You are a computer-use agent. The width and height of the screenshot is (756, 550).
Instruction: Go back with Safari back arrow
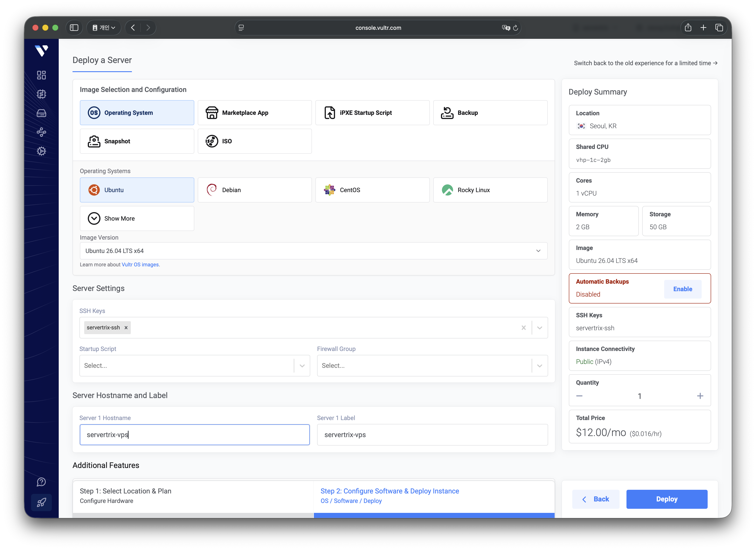[x=133, y=28]
